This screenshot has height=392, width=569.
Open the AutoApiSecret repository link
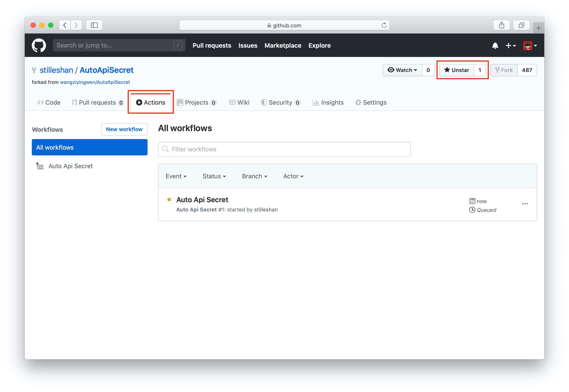coord(106,70)
